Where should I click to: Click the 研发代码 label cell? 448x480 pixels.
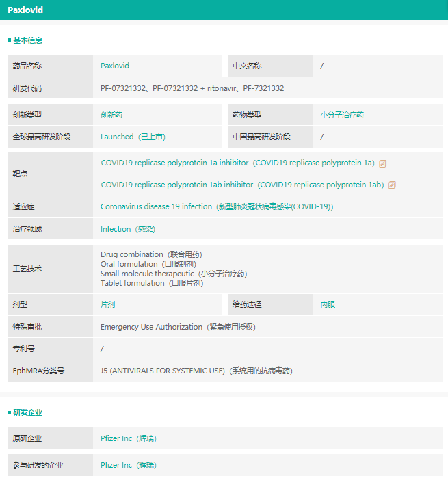(x=50, y=88)
